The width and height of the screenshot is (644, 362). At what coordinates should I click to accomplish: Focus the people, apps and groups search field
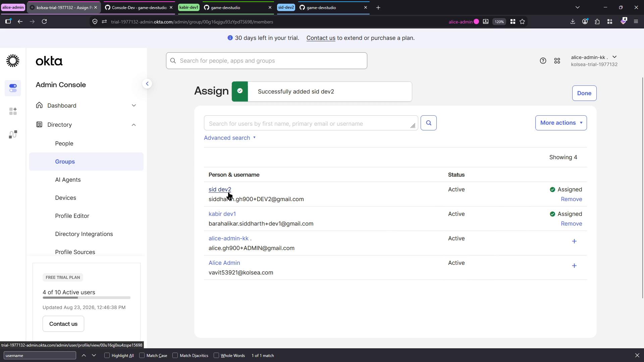tap(266, 61)
